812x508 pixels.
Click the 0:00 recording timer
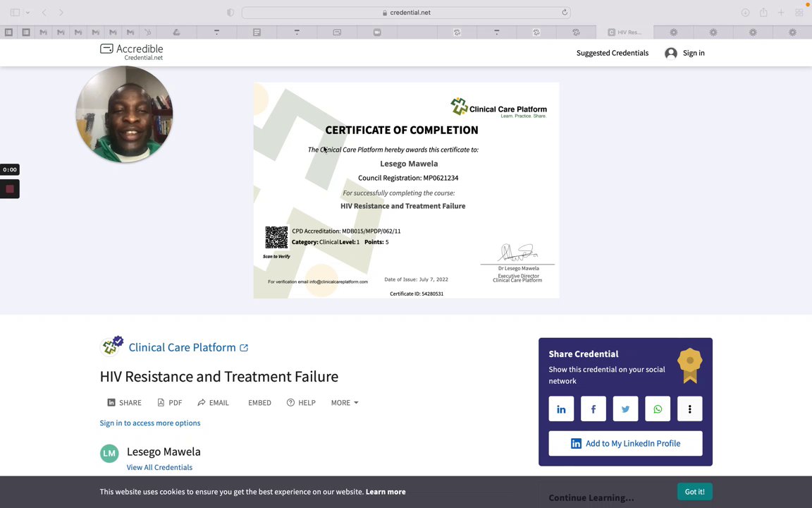[10, 169]
